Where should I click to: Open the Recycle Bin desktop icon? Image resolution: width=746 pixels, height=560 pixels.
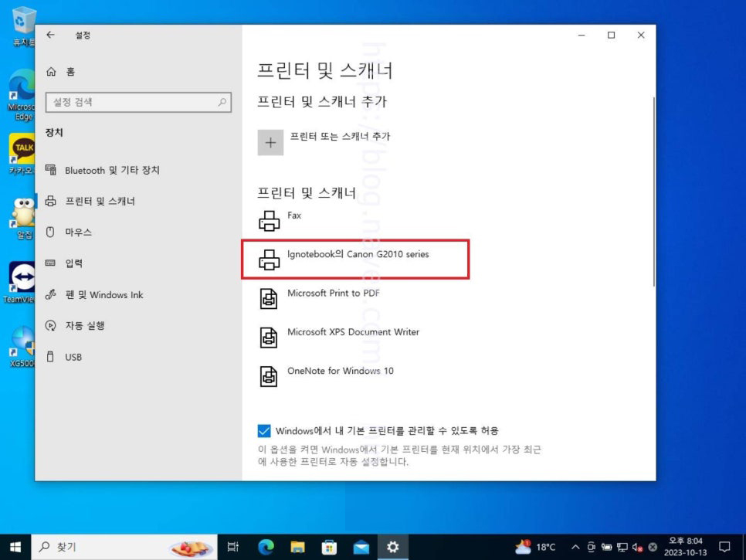point(22,26)
